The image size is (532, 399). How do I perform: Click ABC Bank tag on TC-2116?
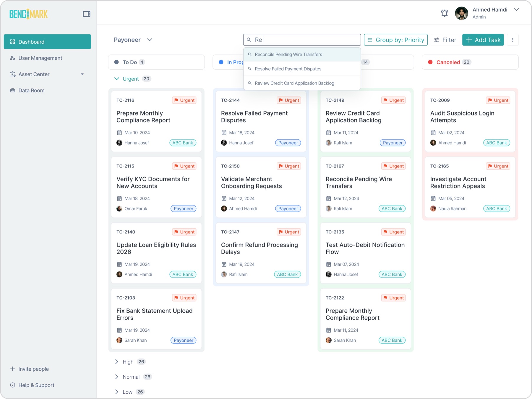[x=183, y=143]
